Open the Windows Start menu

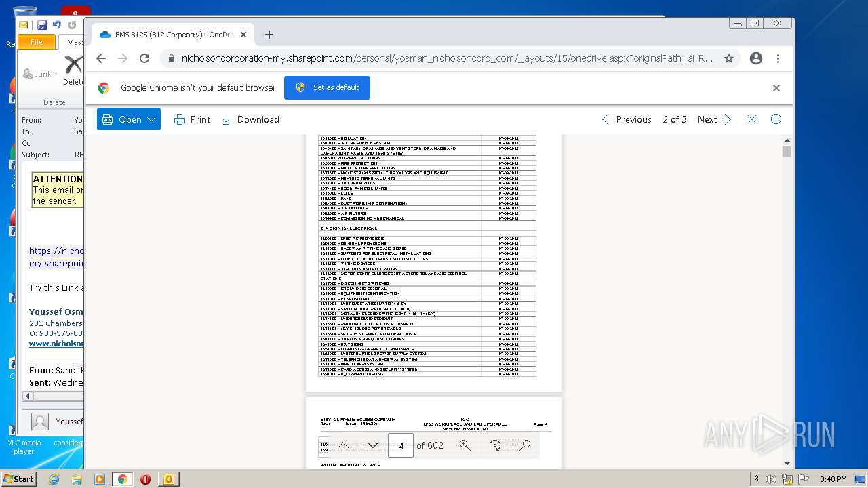tap(18, 479)
